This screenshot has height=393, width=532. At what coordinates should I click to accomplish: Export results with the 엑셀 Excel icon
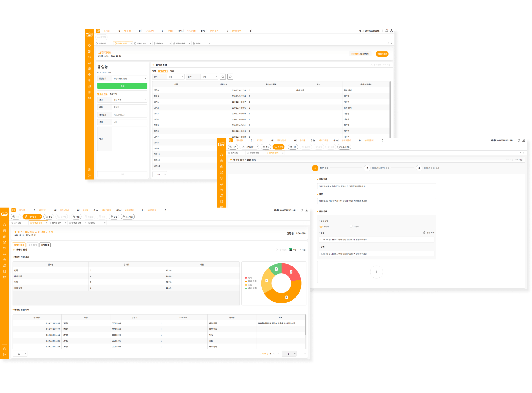point(290,250)
